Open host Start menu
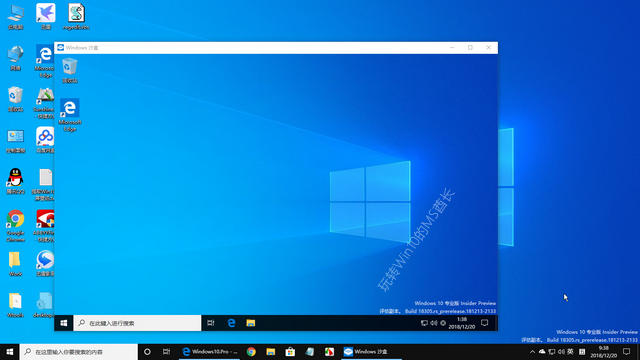 click(10, 351)
